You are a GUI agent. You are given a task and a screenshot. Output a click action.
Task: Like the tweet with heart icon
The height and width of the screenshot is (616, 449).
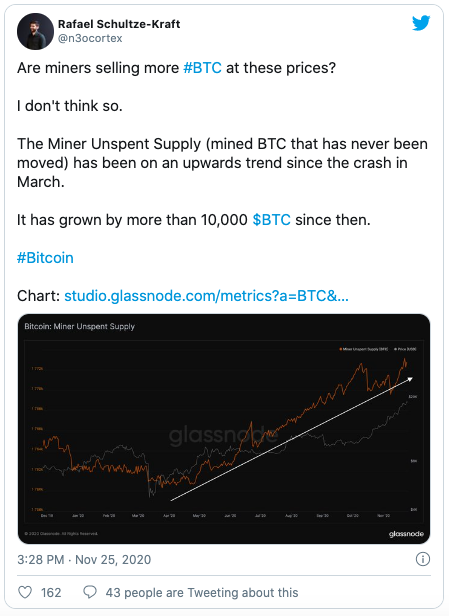[25, 592]
